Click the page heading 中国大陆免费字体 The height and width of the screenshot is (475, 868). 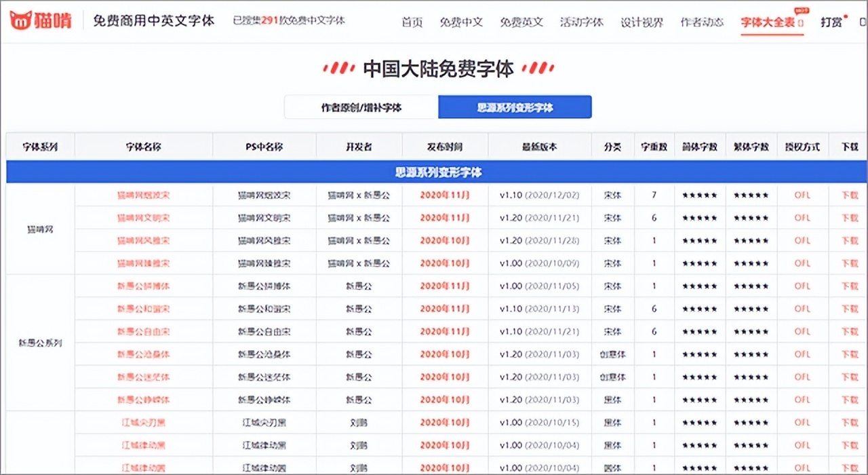click(x=438, y=68)
